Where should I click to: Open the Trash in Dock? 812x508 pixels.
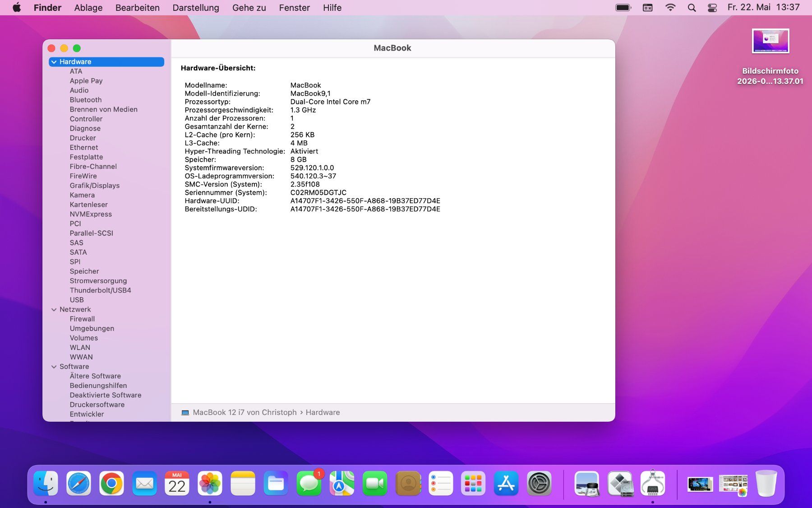click(766, 484)
